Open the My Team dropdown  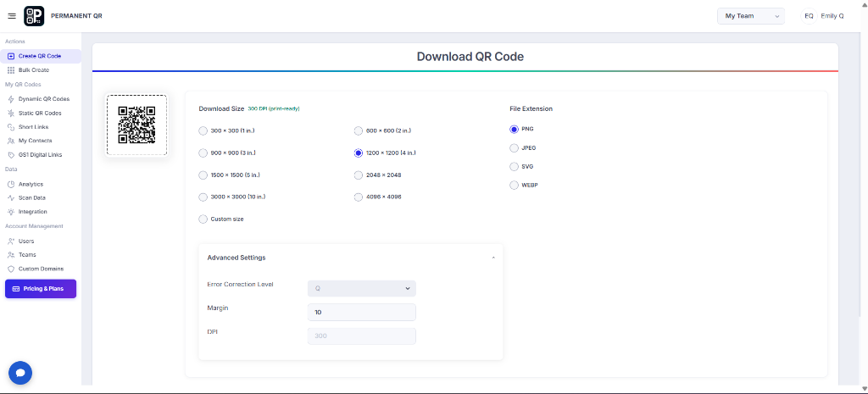click(x=751, y=16)
